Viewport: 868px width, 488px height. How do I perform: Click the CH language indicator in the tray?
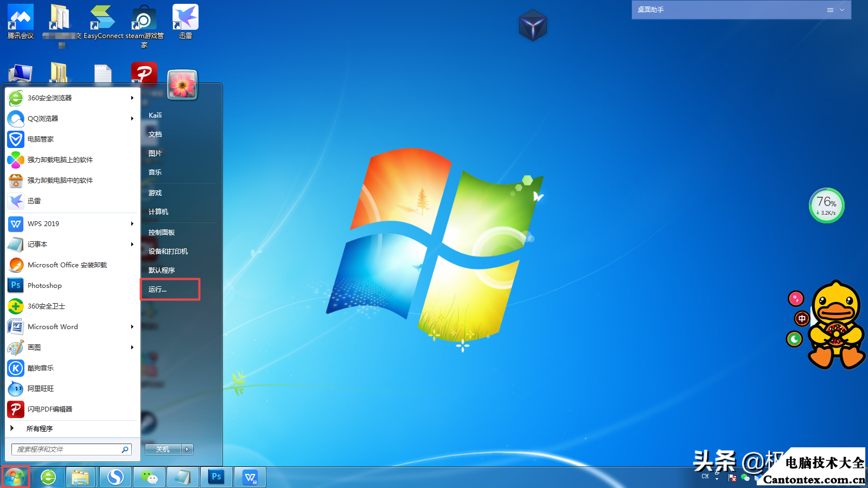tap(705, 477)
